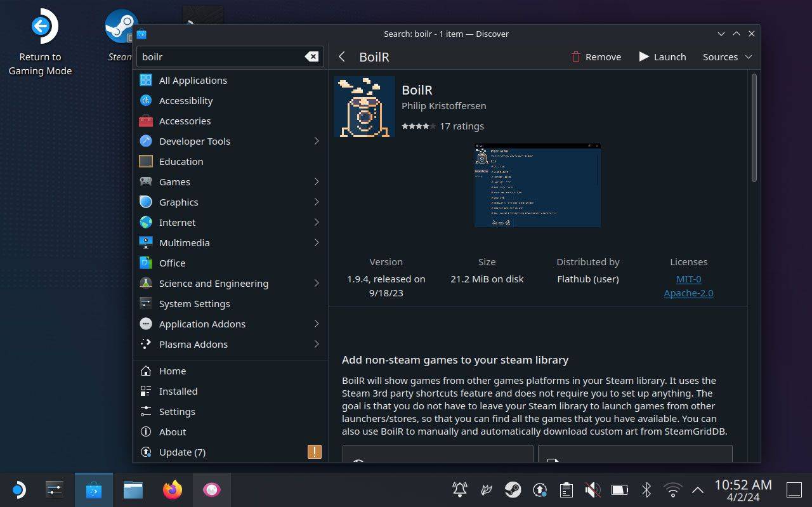The height and width of the screenshot is (507, 812).
Task: Click the 17 ratings stars
Action: (x=419, y=126)
